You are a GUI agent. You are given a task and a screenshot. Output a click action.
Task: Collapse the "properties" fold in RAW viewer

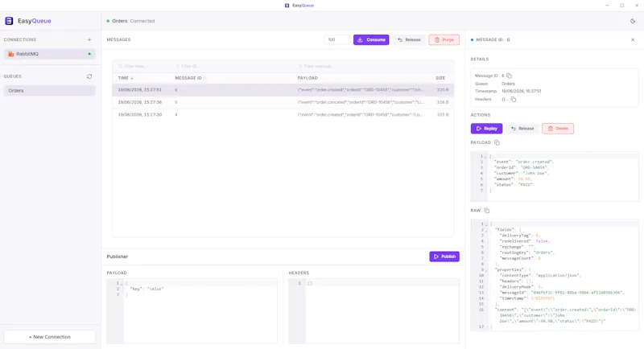pyautogui.click(x=486, y=270)
